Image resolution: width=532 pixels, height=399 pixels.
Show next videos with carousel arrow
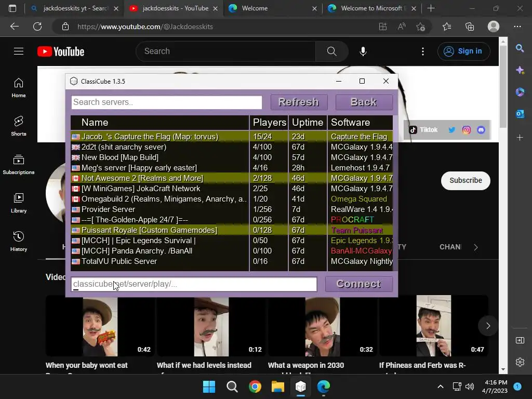pyautogui.click(x=488, y=326)
